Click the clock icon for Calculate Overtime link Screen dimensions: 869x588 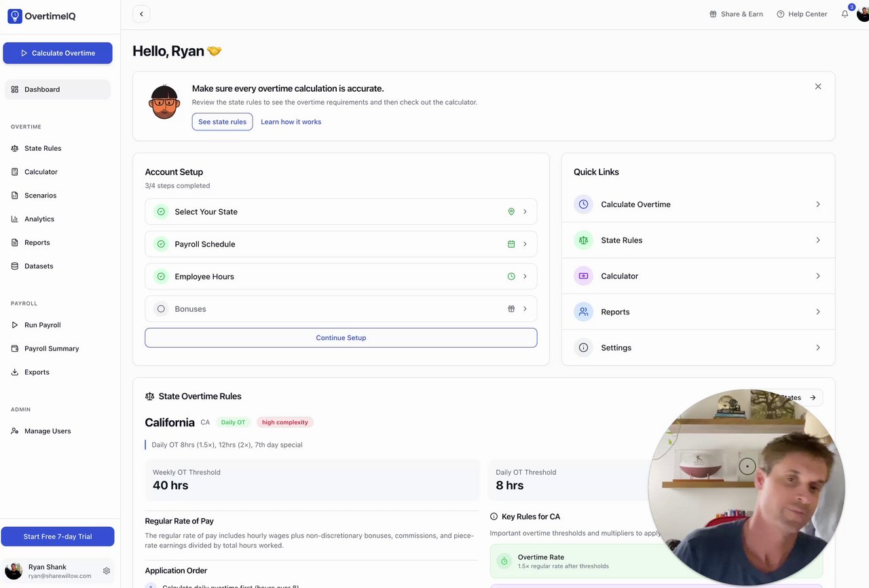[x=583, y=204]
